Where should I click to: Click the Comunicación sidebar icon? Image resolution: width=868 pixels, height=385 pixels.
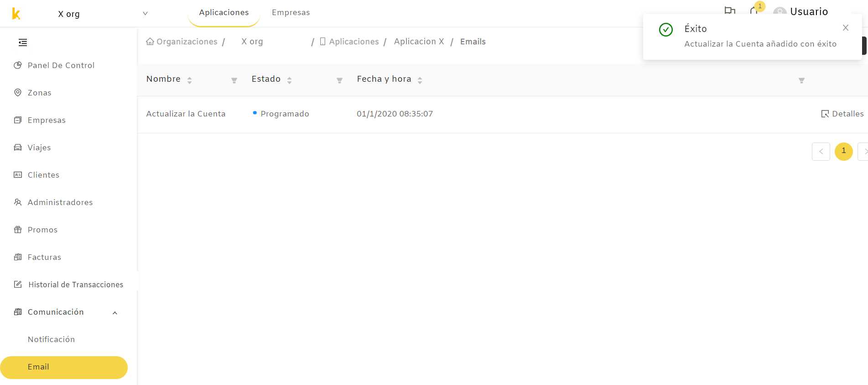(x=18, y=311)
